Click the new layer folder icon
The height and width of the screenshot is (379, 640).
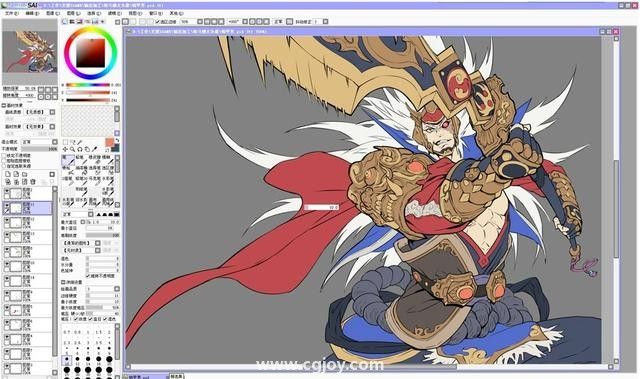(x=24, y=174)
